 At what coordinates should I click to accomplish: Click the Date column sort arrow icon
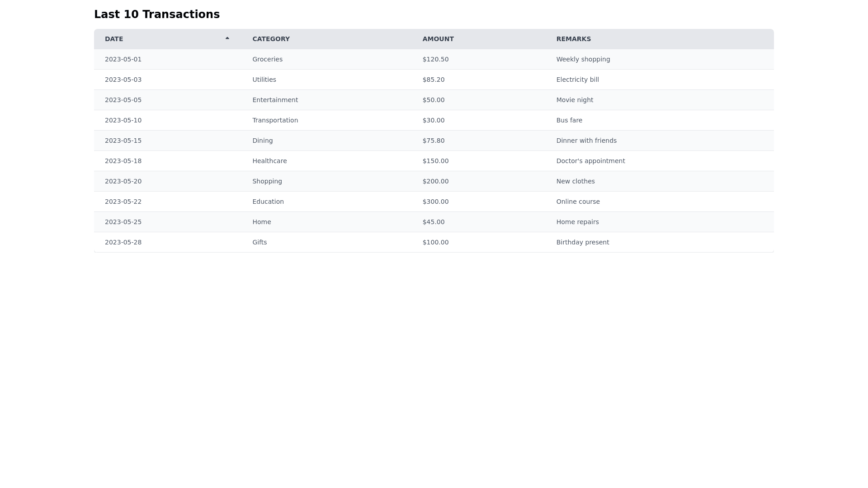coord(227,38)
